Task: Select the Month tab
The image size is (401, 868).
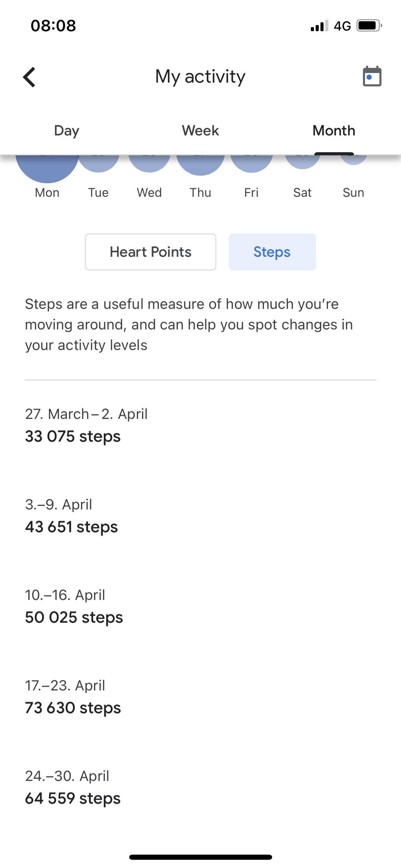Action: pyautogui.click(x=334, y=131)
